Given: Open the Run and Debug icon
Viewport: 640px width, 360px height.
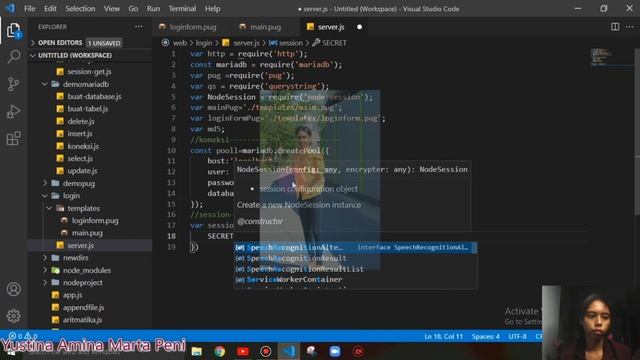Looking at the screenshot, I should [x=13, y=111].
